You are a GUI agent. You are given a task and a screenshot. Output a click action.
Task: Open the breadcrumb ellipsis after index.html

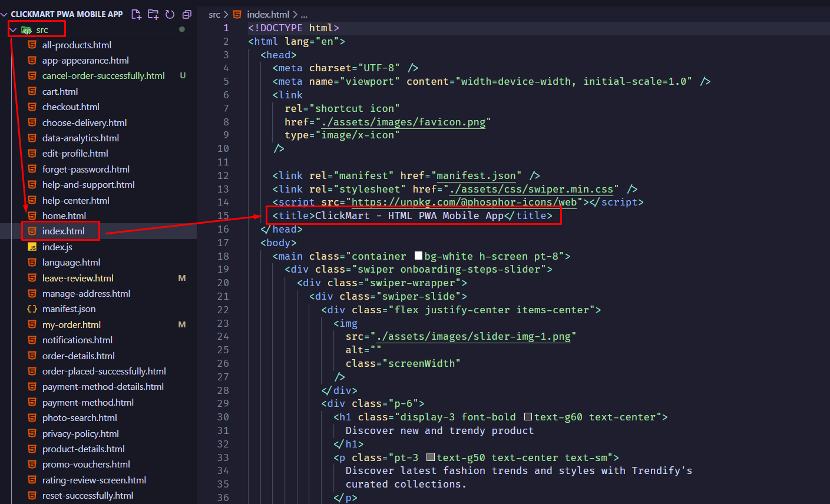pos(304,14)
